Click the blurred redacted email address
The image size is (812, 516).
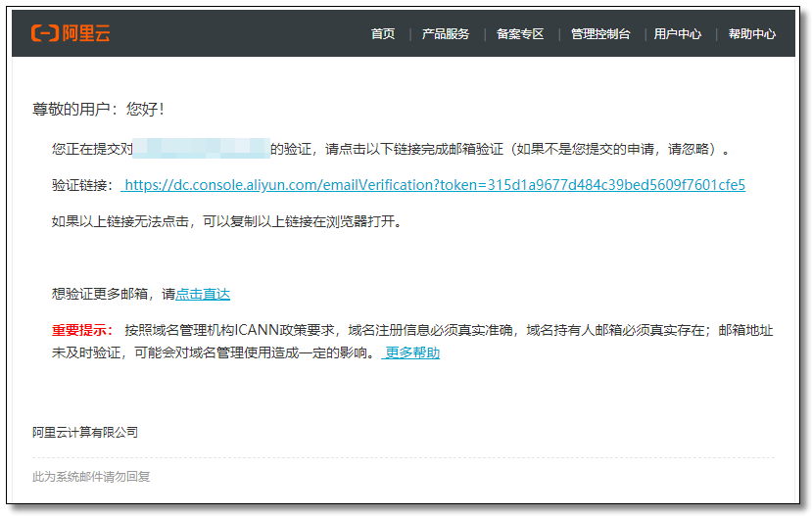point(202,149)
